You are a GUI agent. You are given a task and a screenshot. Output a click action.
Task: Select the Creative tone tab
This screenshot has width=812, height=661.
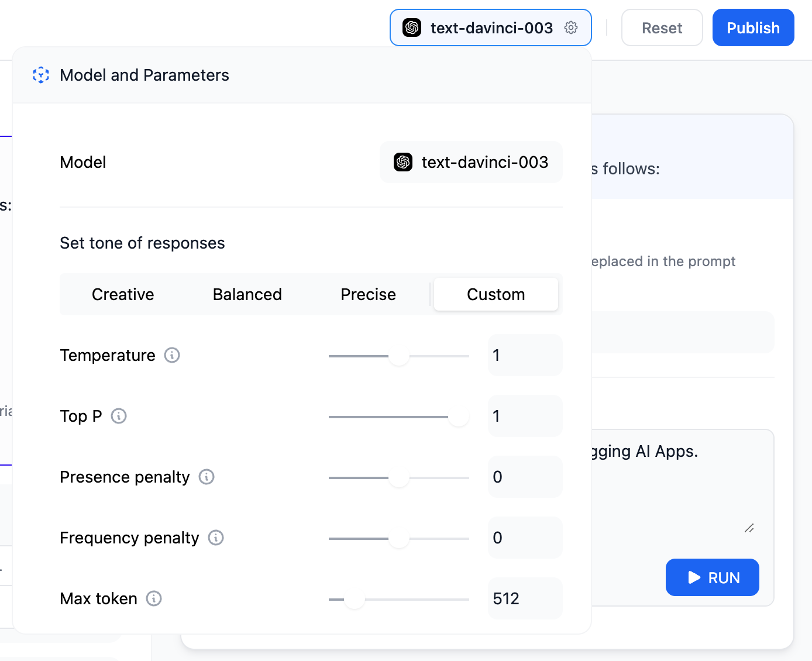(x=123, y=294)
